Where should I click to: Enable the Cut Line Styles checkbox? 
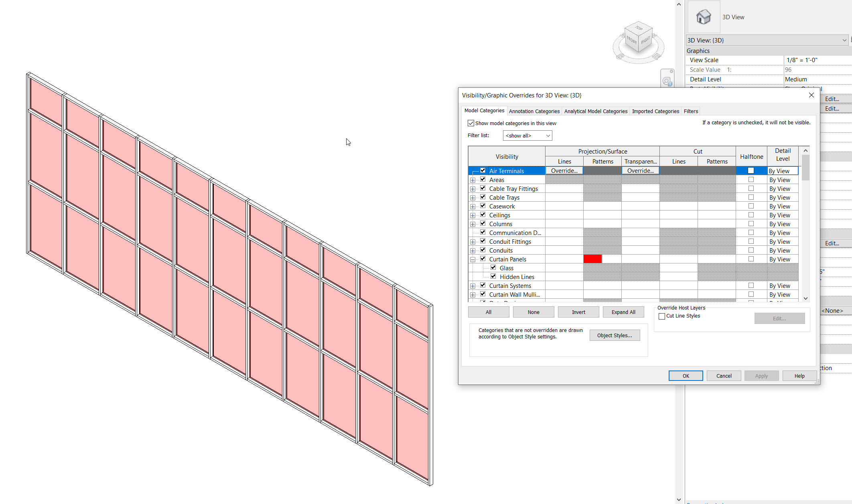(662, 316)
